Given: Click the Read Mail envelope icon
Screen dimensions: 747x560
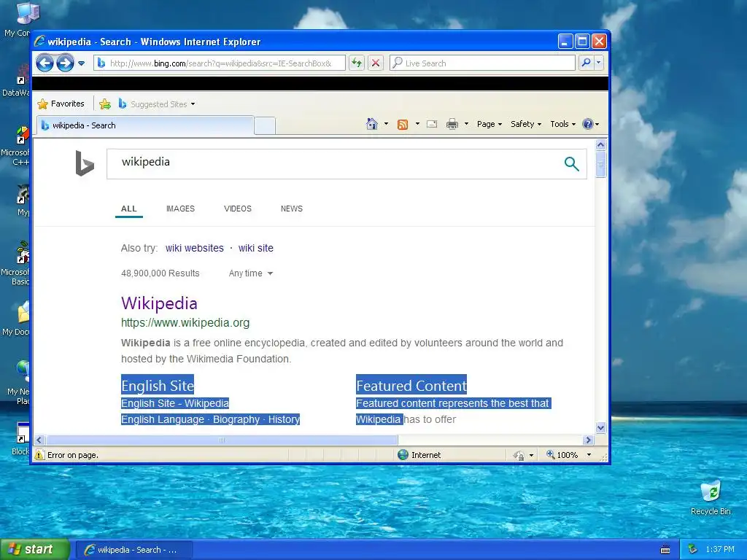Looking at the screenshot, I should (432, 124).
